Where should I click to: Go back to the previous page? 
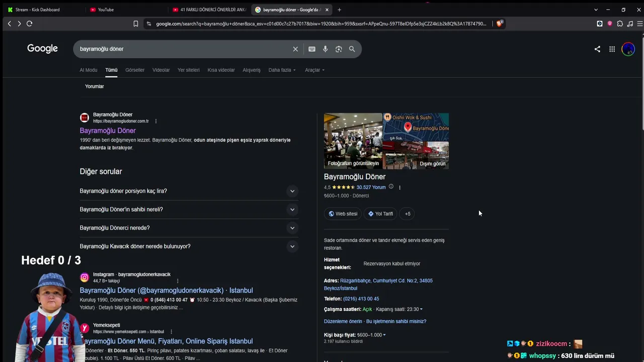9,24
